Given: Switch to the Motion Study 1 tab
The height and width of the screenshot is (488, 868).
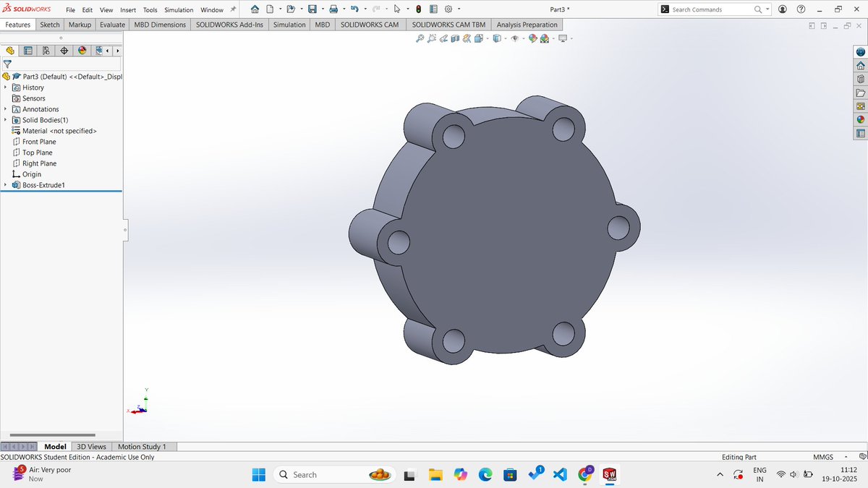Looking at the screenshot, I should pyautogui.click(x=142, y=447).
